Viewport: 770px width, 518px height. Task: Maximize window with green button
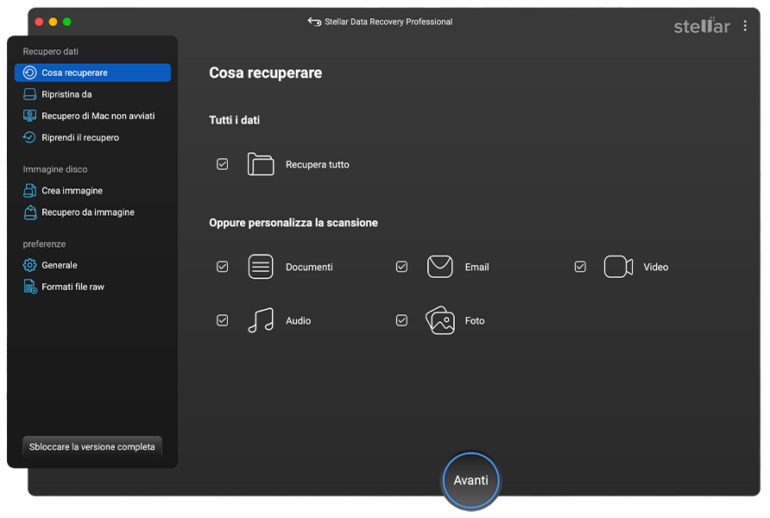(67, 22)
